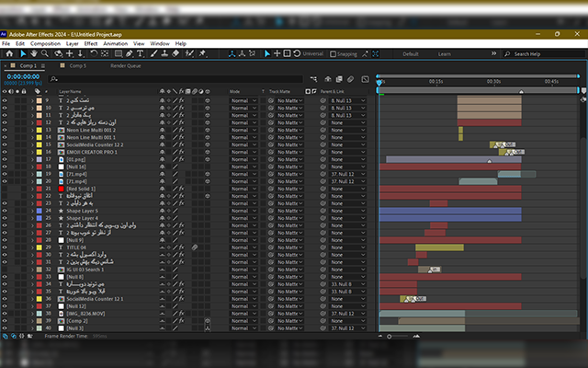The image size is (588, 368).
Task: Enable Motion Blur for composition
Action: pyautogui.click(x=350, y=79)
